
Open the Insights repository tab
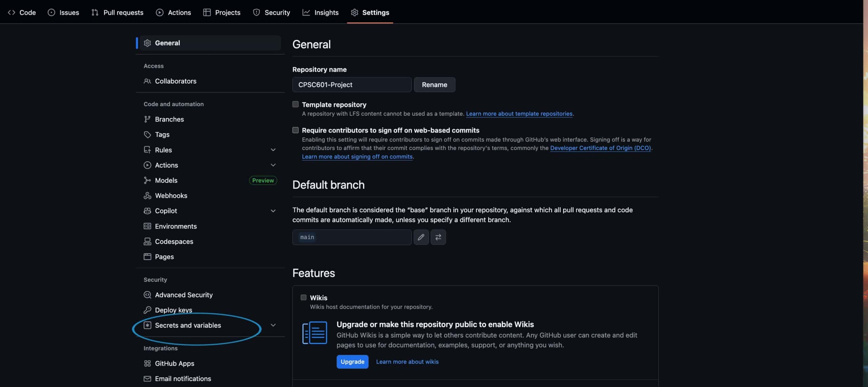coord(320,13)
